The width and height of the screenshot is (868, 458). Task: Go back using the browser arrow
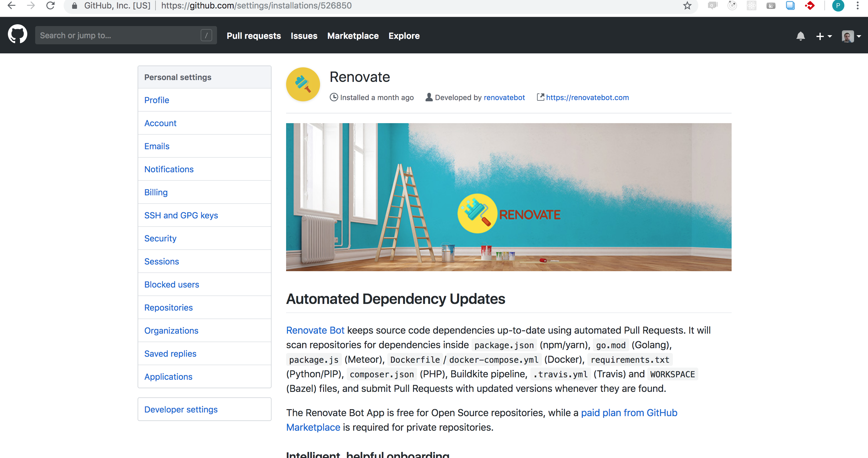(x=12, y=6)
